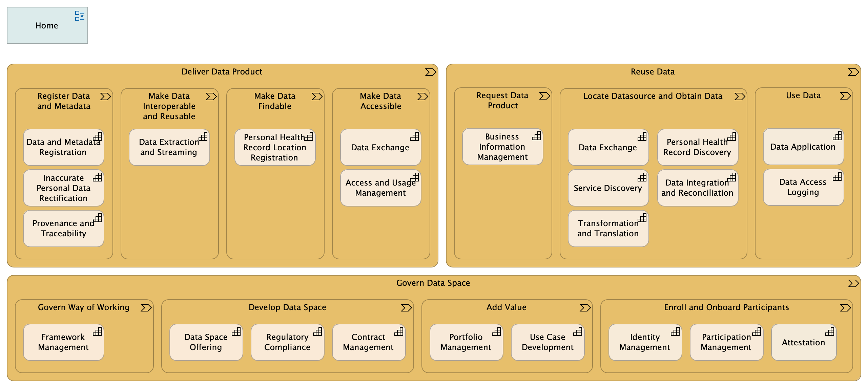
Task: Open Personal Health Record Location Registration
Action: pos(274,148)
